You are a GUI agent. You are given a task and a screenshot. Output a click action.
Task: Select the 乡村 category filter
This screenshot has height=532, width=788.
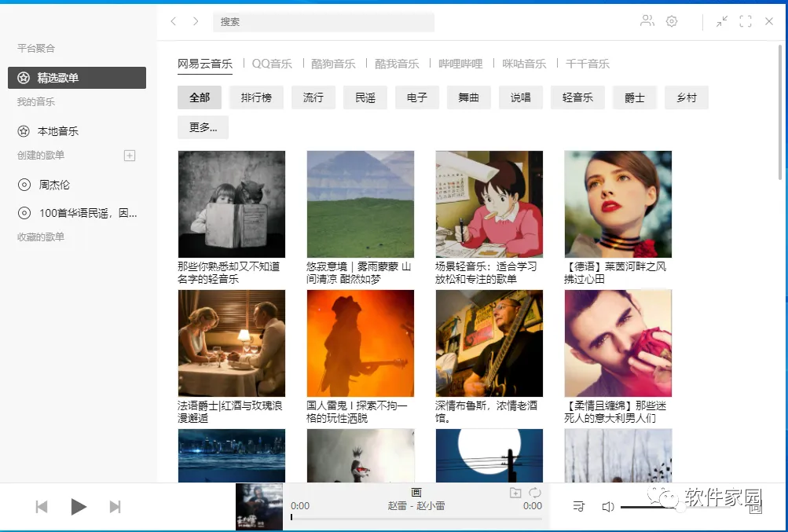click(x=687, y=97)
